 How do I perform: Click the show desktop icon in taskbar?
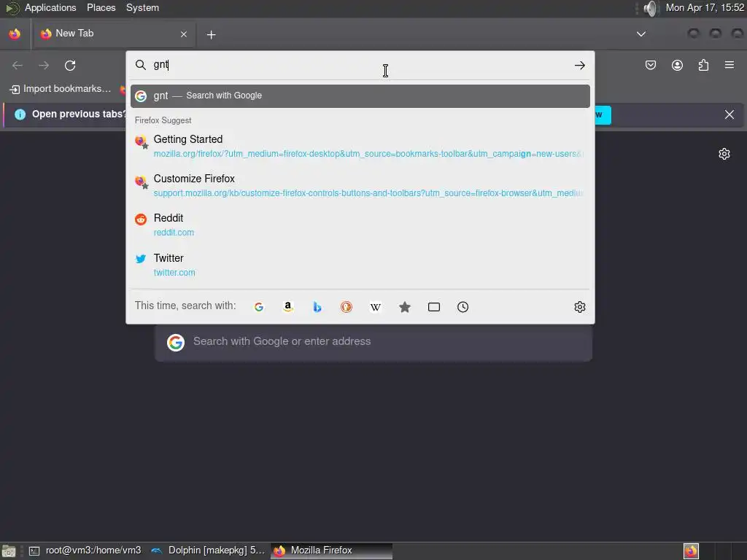[x=9, y=551]
